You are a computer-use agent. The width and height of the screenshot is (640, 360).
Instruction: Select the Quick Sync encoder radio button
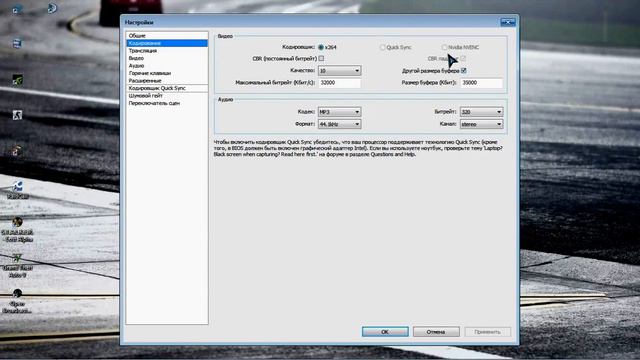[x=382, y=47]
